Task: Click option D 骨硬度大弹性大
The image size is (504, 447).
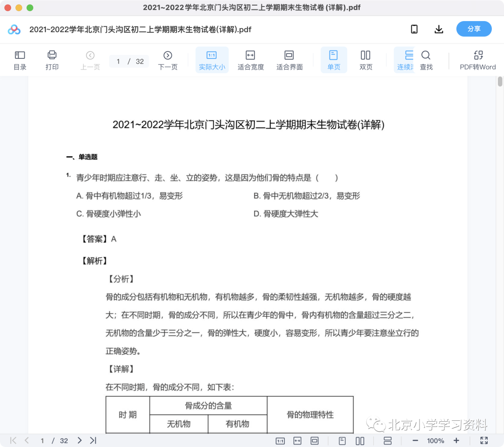Action: (x=286, y=213)
